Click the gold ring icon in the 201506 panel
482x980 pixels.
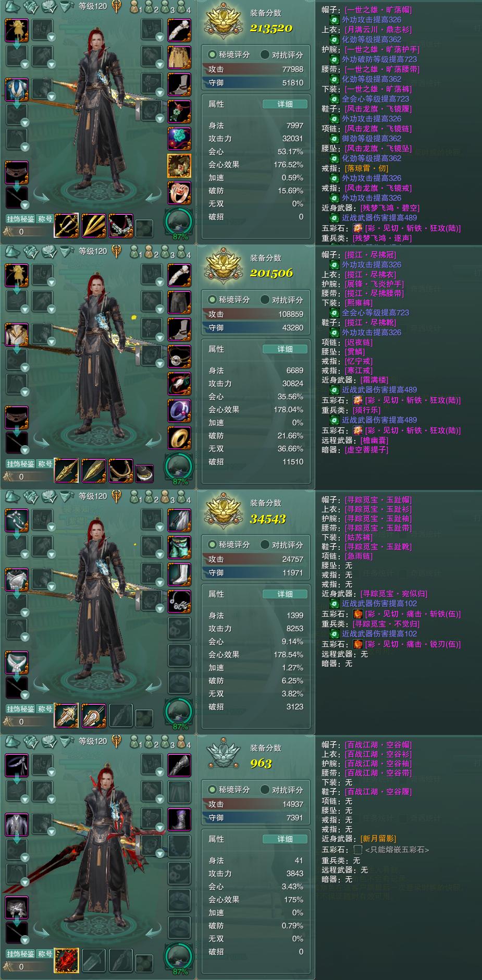[179, 438]
